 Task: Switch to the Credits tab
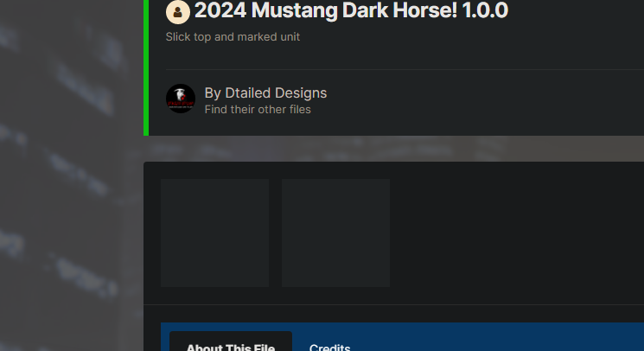coord(329,348)
